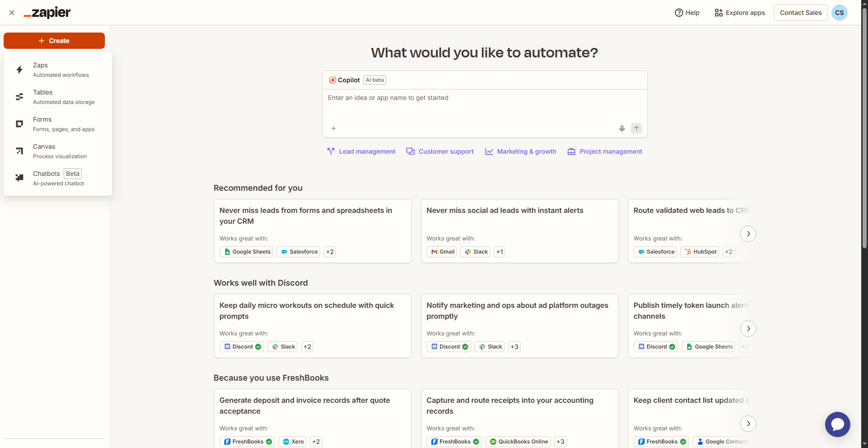
Task: Open the Help icon in header
Action: click(x=679, y=13)
